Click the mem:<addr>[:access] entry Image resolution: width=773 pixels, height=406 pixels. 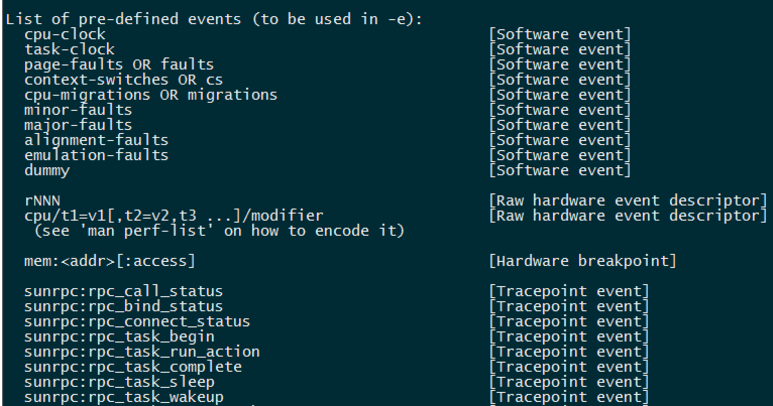[x=109, y=261]
